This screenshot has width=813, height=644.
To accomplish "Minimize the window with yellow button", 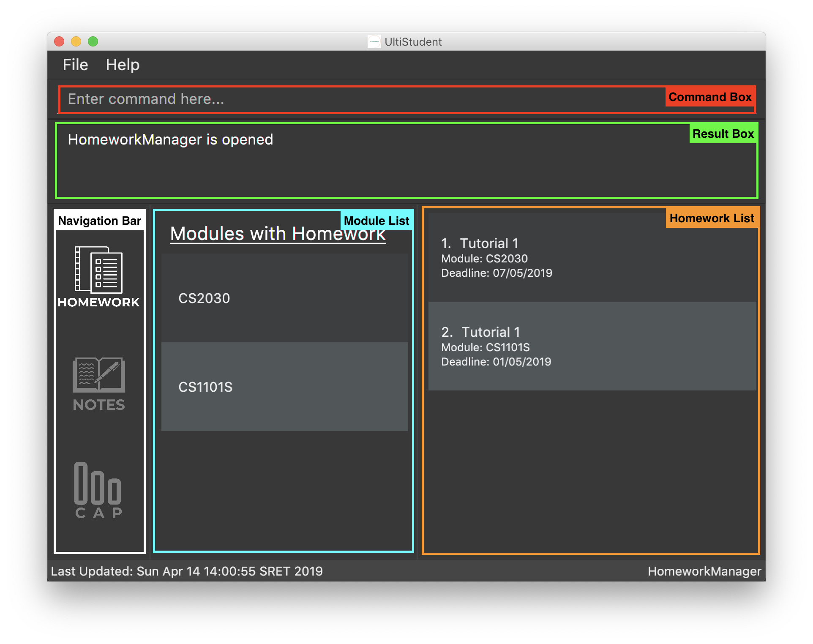I will click(76, 41).
